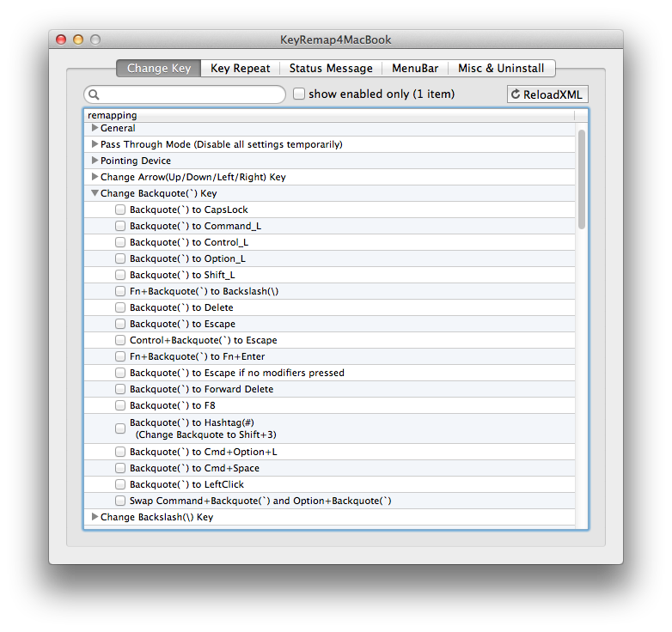Viewport: 672px width, 632px height.
Task: Check Swap Command+Backquote and Option+Backquote
Action: [x=120, y=501]
